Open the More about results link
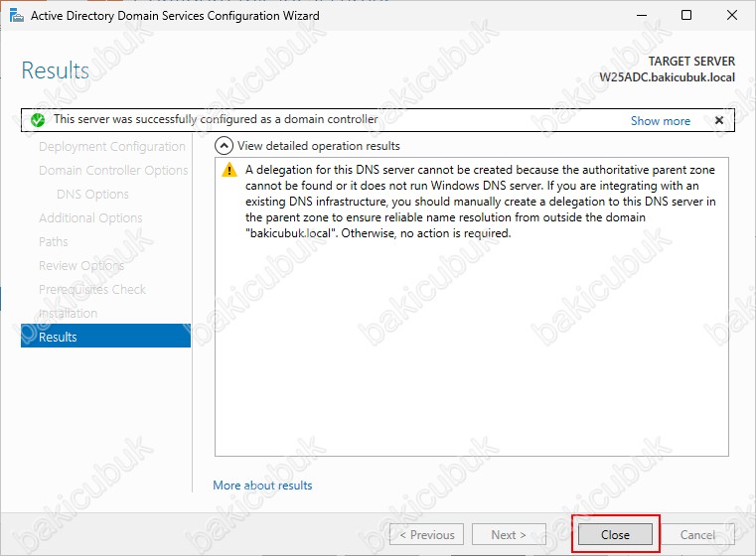756x556 pixels. (x=262, y=486)
